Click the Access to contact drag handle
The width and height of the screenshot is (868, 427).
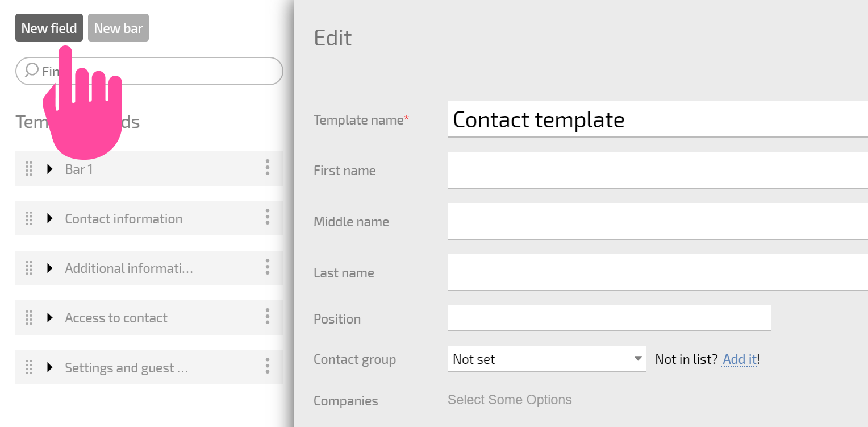pyautogui.click(x=29, y=318)
